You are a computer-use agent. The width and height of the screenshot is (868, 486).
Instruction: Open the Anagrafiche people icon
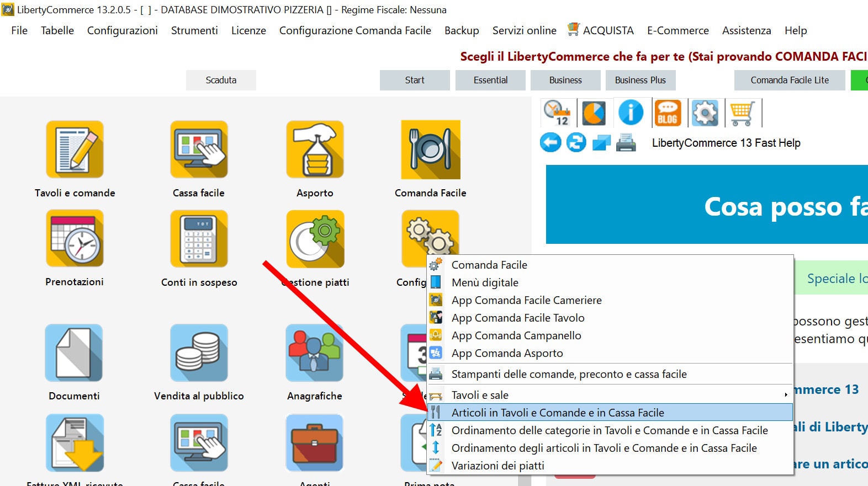click(315, 353)
